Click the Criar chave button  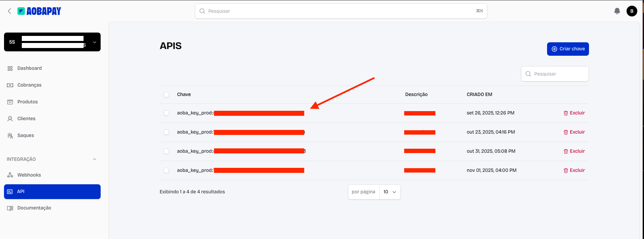(x=568, y=49)
